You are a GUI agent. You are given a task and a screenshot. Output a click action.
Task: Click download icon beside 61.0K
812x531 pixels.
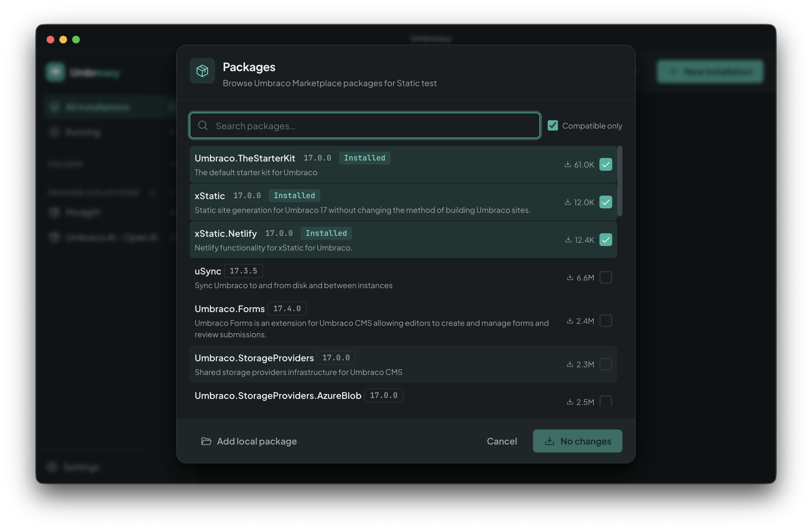click(x=568, y=164)
